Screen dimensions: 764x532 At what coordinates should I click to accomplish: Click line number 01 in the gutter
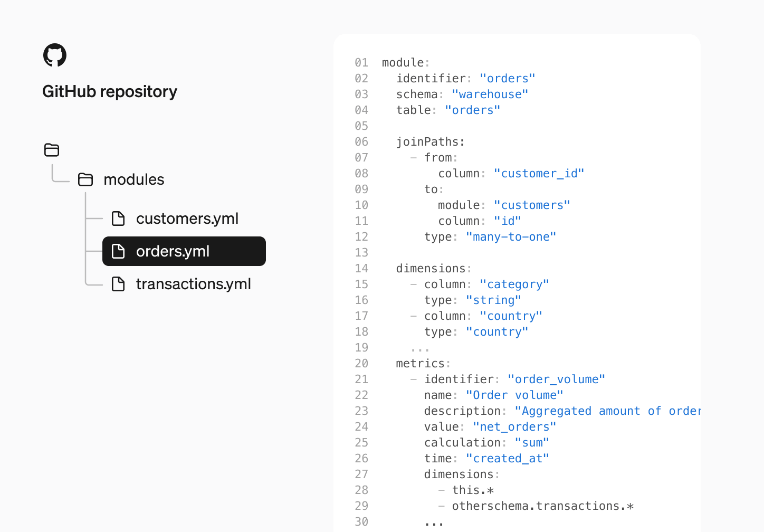click(x=361, y=62)
